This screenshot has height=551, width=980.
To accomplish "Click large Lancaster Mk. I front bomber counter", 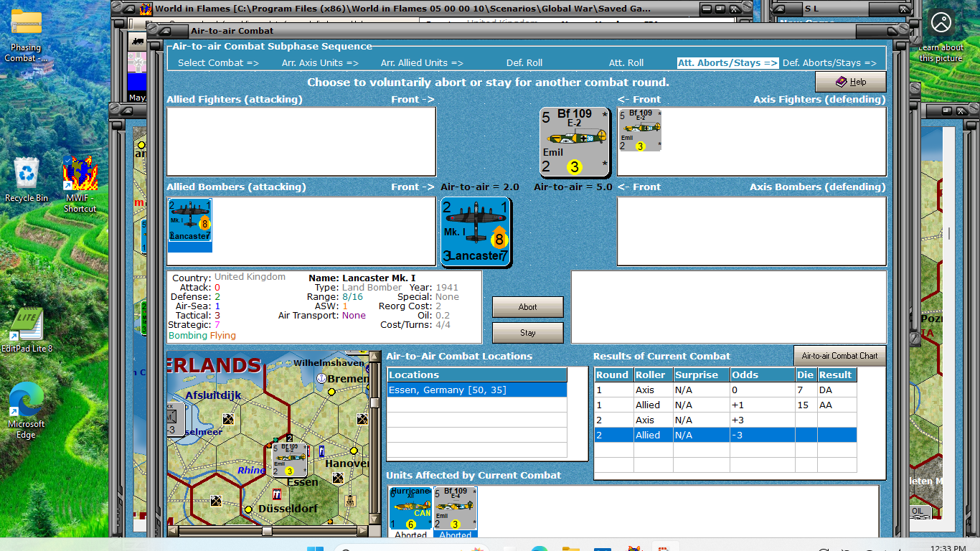I will (x=476, y=232).
